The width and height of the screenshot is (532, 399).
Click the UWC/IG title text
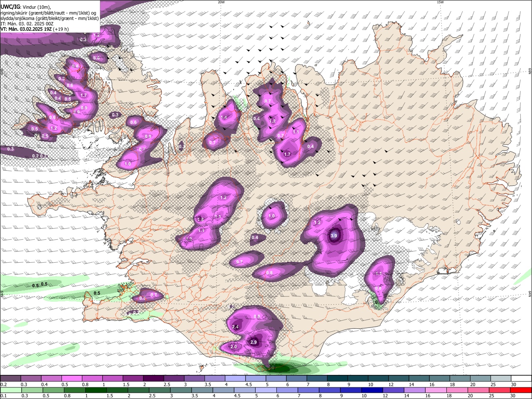coord(10,7)
